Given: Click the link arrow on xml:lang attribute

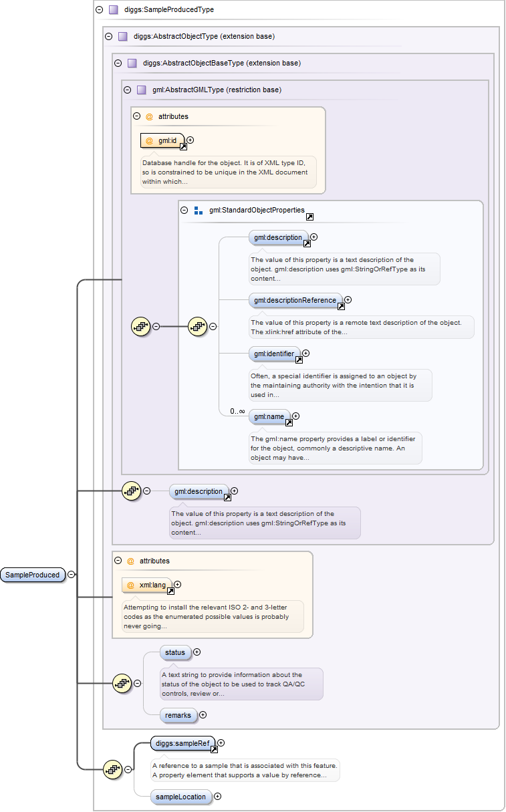Looking at the screenshot, I should 170,591.
